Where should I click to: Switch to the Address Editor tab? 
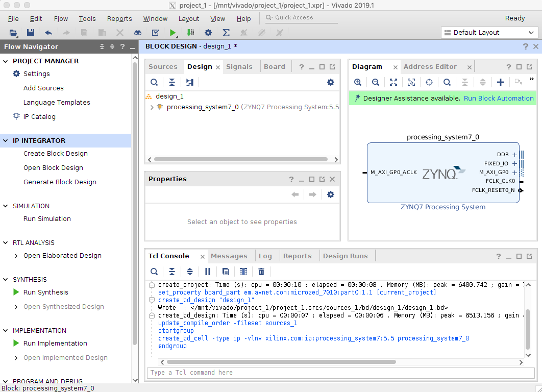pyautogui.click(x=430, y=67)
